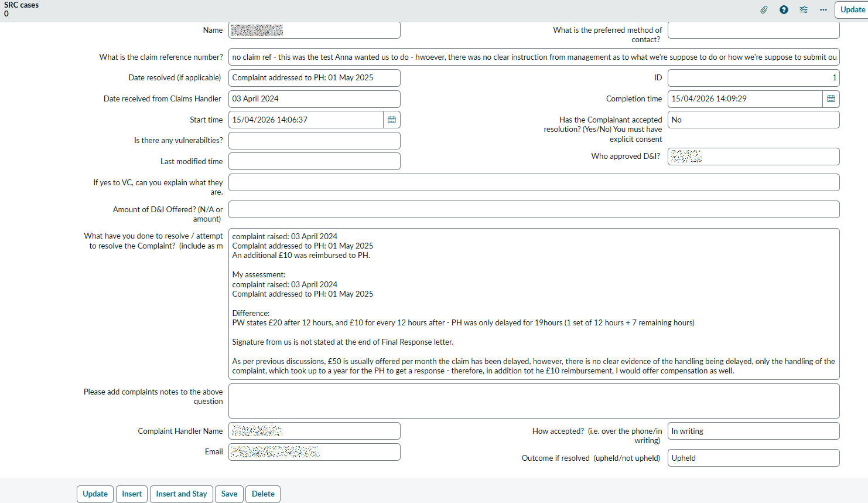Edit the Completion time field
This screenshot has width=868, height=503.
click(x=745, y=98)
